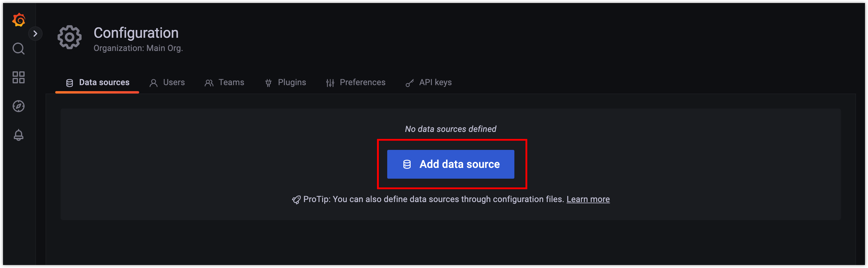Click the Configuration page title

[136, 33]
